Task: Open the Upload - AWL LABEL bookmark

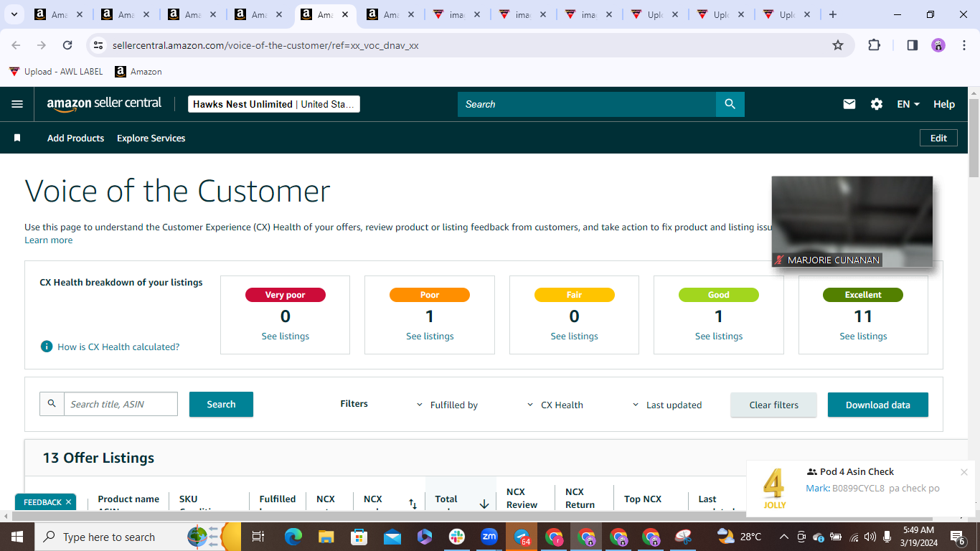Action: point(56,72)
